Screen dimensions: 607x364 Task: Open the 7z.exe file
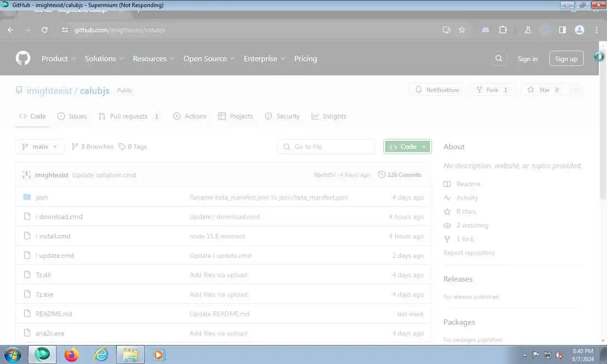(45, 294)
